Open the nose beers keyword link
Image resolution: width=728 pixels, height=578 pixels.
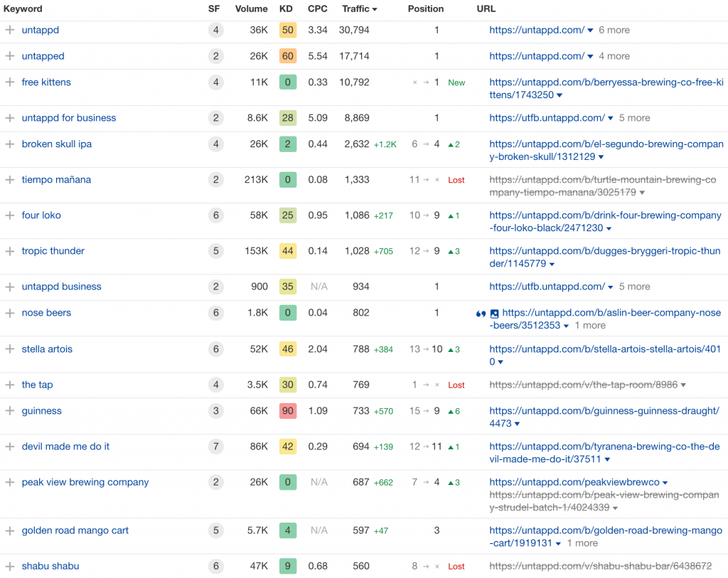click(46, 313)
